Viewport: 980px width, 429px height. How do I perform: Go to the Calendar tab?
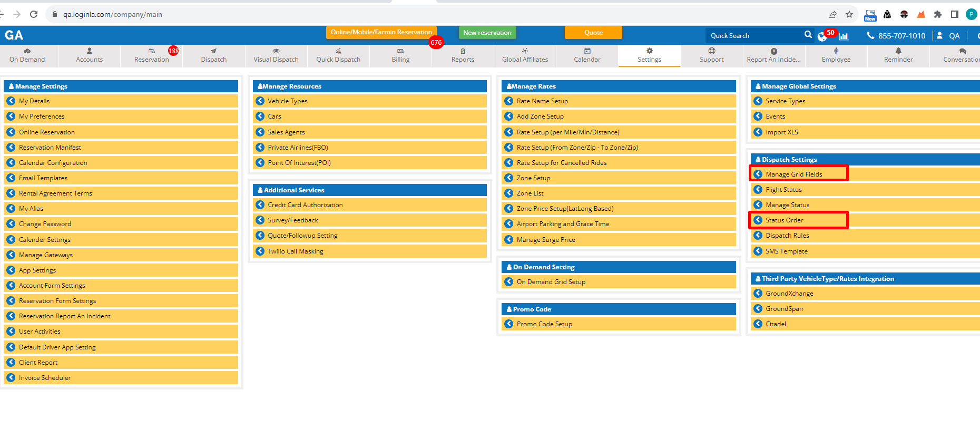(587, 55)
